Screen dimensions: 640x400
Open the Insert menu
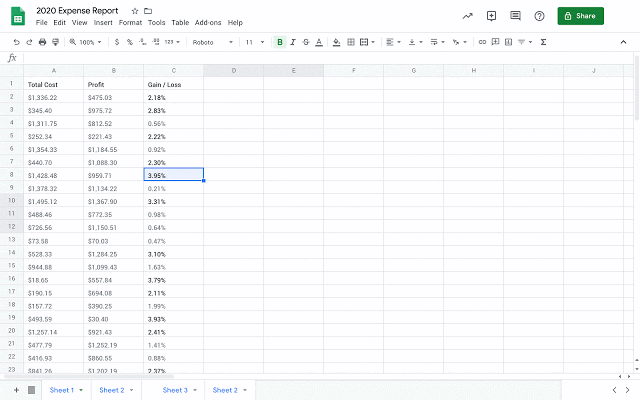pos(103,22)
